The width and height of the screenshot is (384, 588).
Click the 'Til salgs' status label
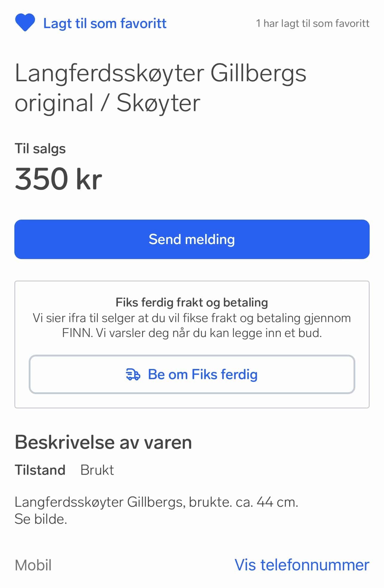(40, 149)
